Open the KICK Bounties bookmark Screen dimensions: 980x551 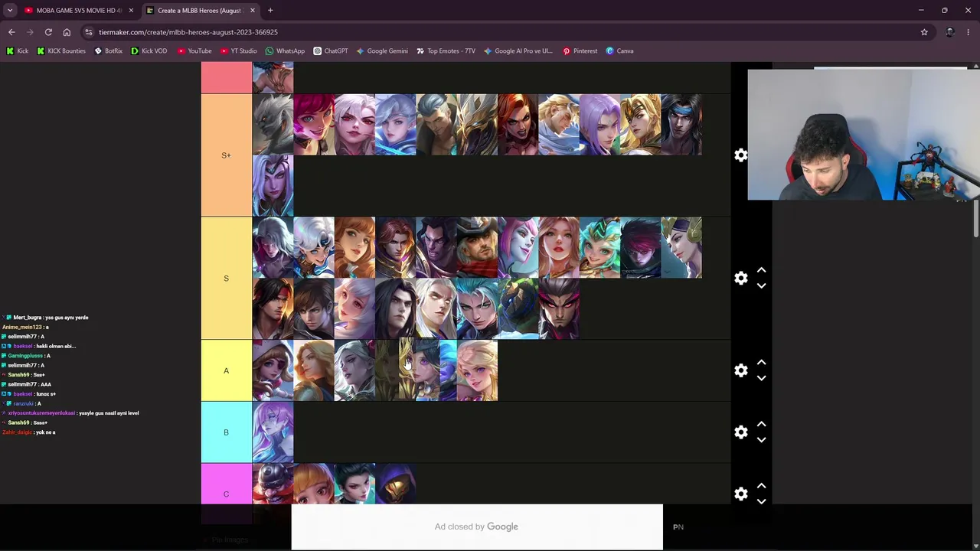coord(61,51)
